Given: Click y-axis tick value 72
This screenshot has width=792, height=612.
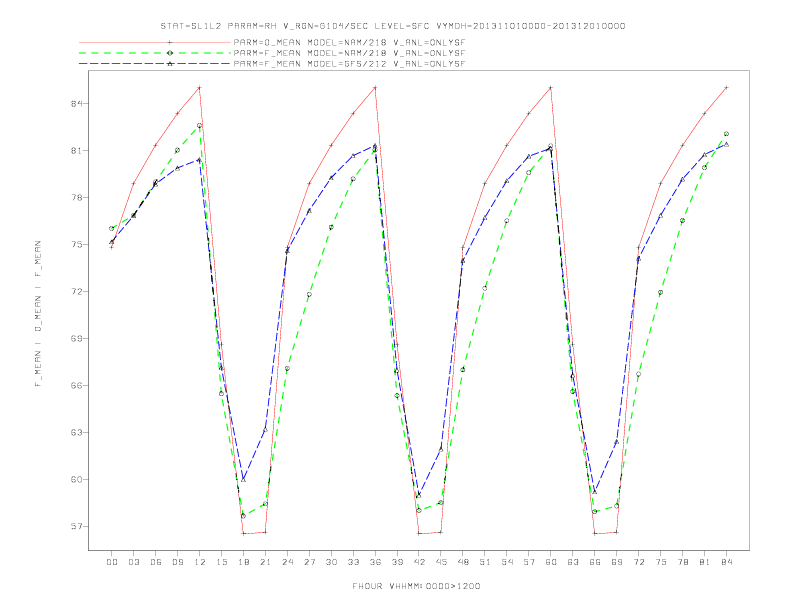Looking at the screenshot, I should 76,292.
